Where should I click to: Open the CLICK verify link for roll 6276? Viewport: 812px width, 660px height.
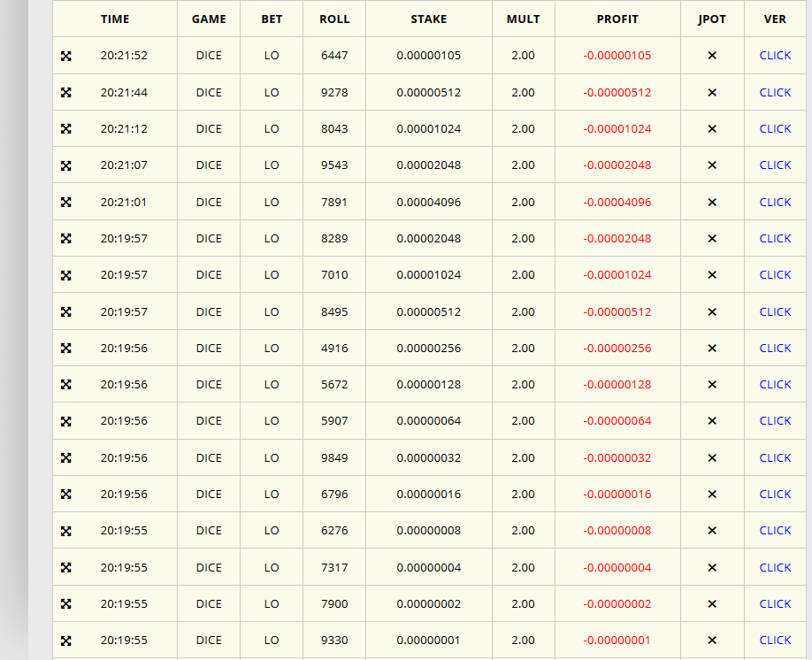click(x=775, y=531)
